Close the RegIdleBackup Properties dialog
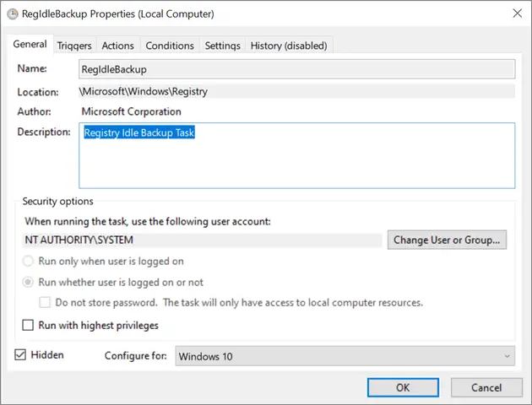532x405 pixels. tap(517, 13)
